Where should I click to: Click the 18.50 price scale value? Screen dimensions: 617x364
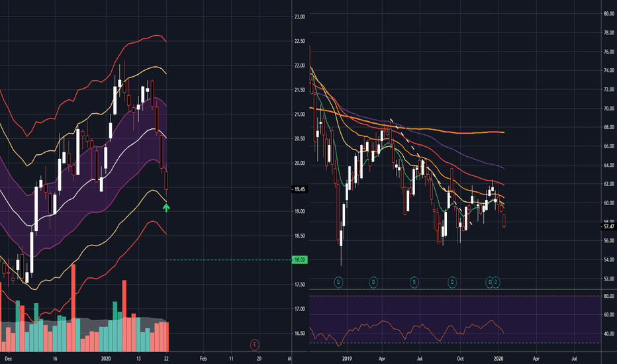click(299, 236)
